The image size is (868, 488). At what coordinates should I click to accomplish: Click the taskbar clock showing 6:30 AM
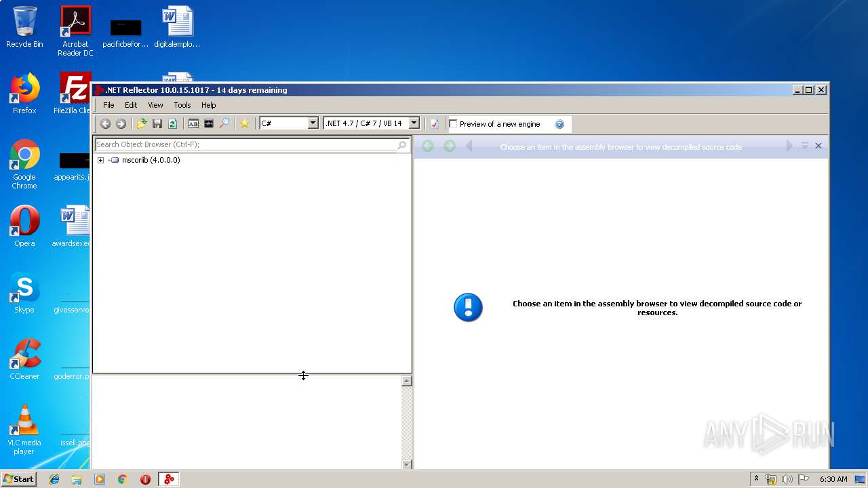coord(833,479)
